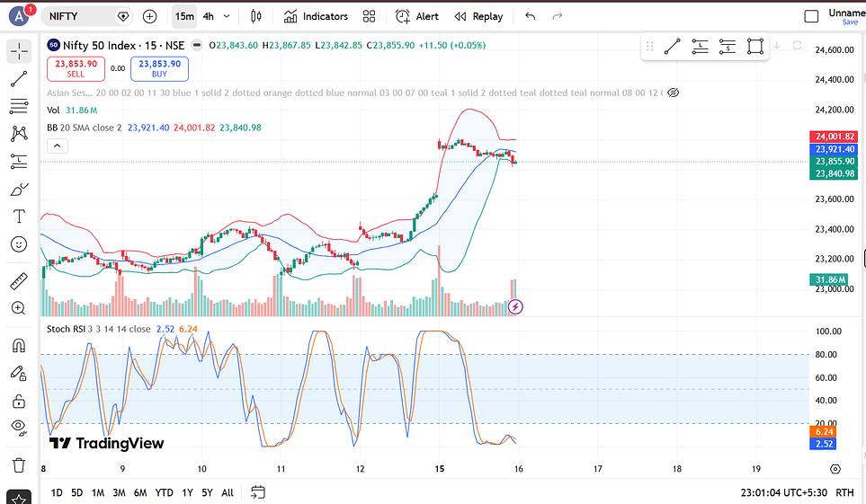Select the crosshair cursor tool

(19, 51)
